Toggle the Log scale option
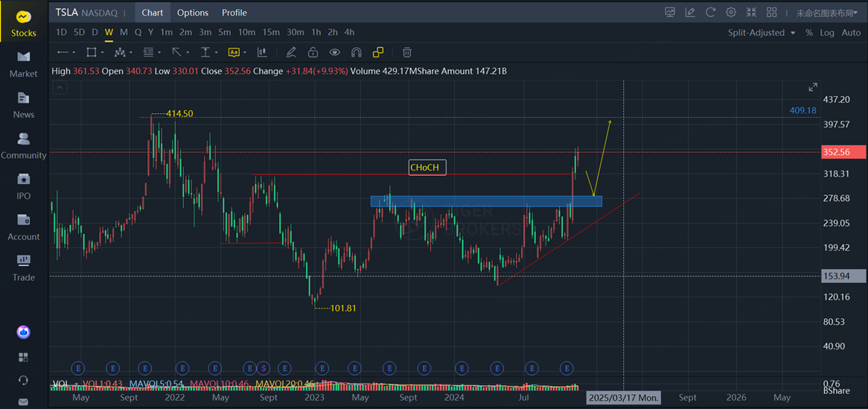The image size is (868, 409). tap(827, 33)
